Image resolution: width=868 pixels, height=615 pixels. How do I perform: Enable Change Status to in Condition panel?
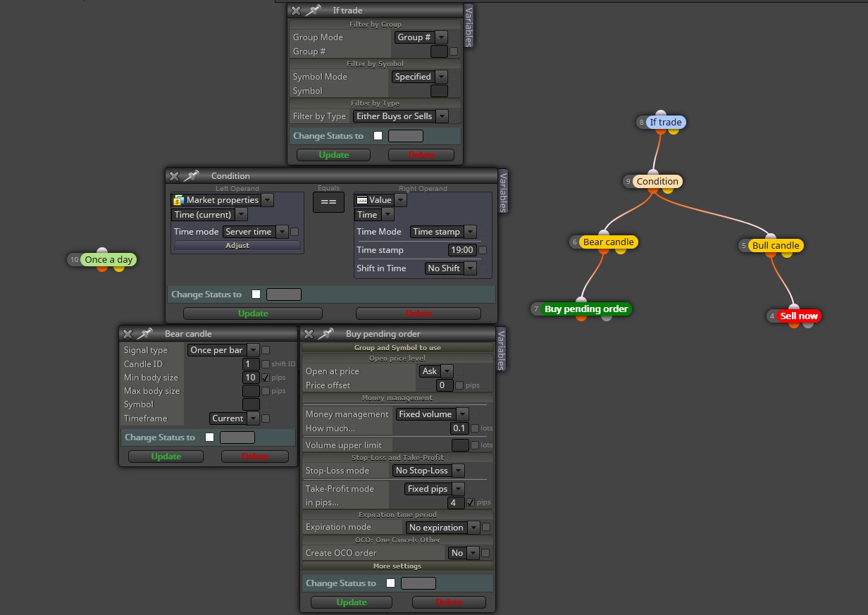click(x=256, y=294)
